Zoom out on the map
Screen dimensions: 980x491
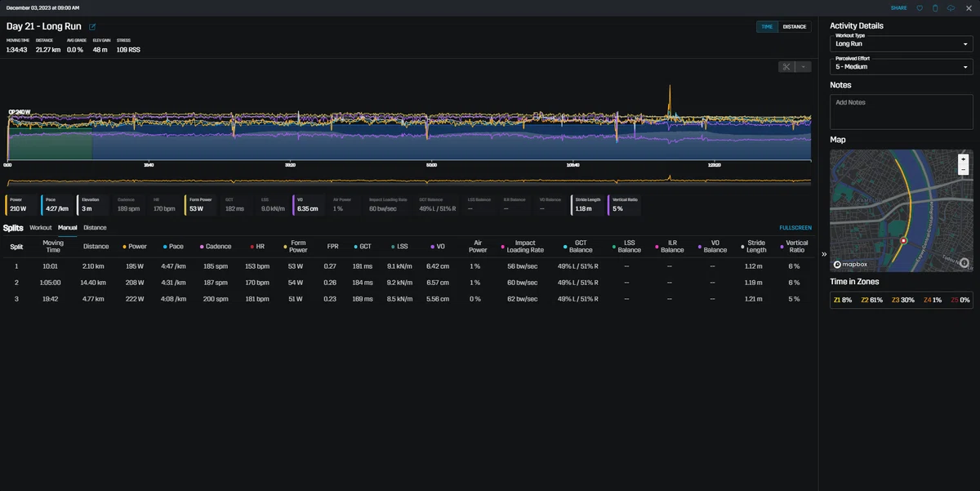[x=964, y=169]
